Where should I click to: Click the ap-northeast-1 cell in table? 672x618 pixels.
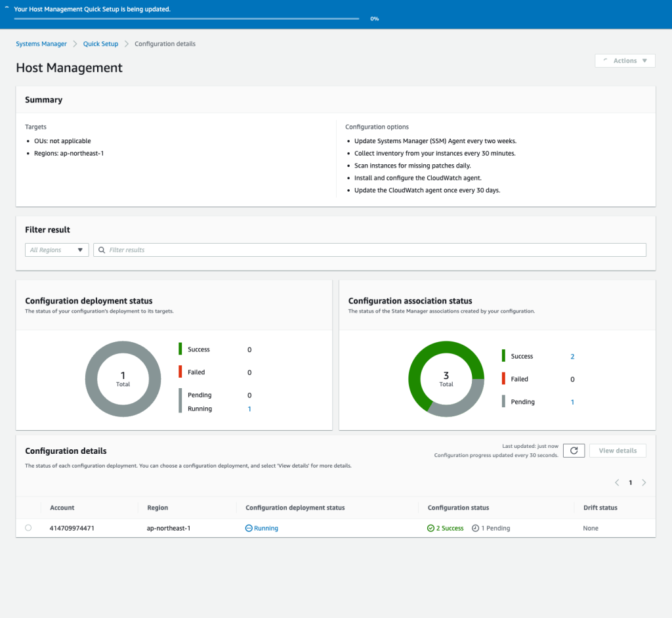click(169, 529)
